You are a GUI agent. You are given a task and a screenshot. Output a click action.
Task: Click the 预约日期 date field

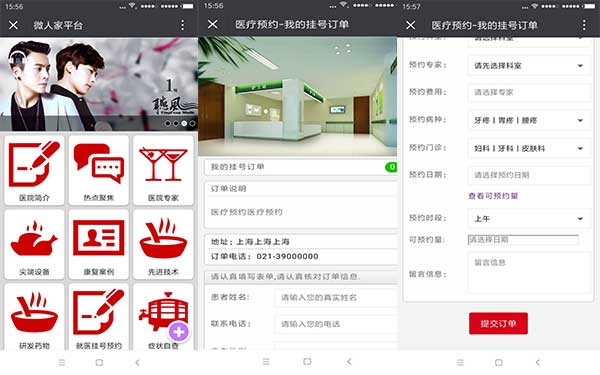pyautogui.click(x=529, y=175)
